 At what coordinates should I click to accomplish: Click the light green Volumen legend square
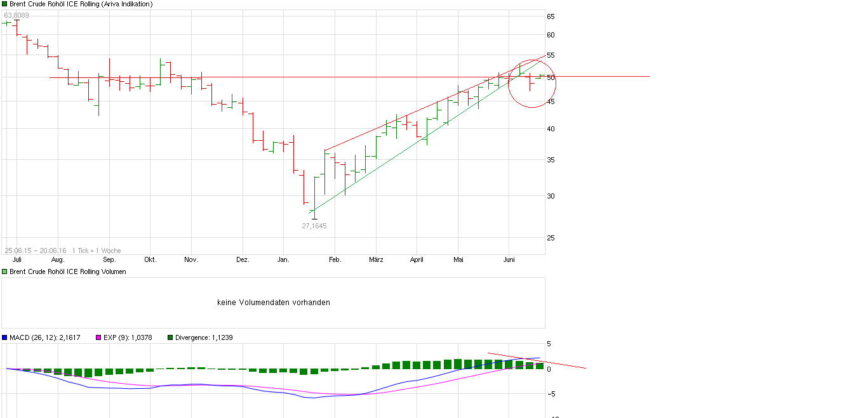(4, 271)
